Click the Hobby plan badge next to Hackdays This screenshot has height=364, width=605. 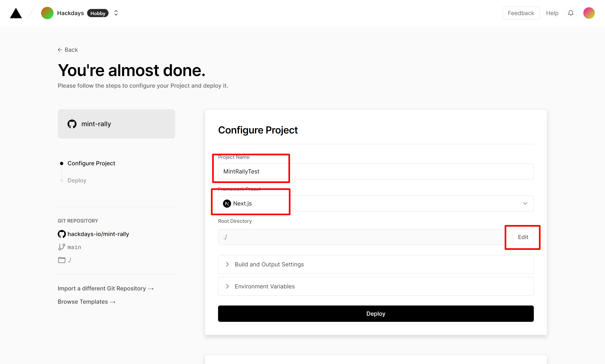(97, 13)
